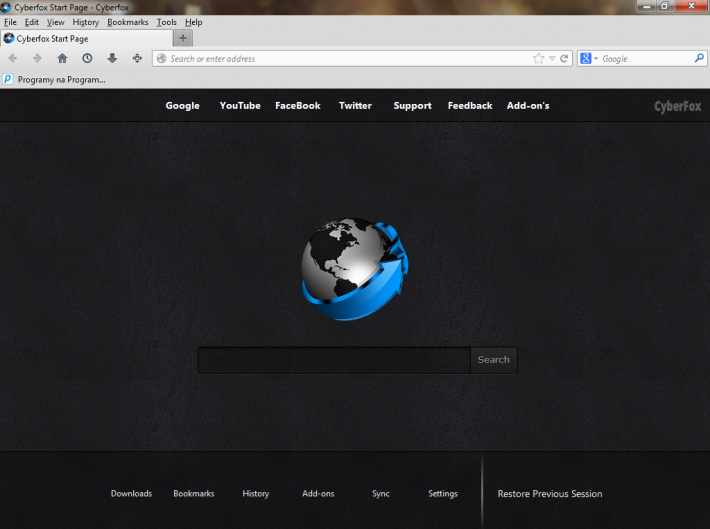Image resolution: width=710 pixels, height=529 pixels.
Task: Click the Cyberfox icon in the title bar
Action: tap(5, 7)
